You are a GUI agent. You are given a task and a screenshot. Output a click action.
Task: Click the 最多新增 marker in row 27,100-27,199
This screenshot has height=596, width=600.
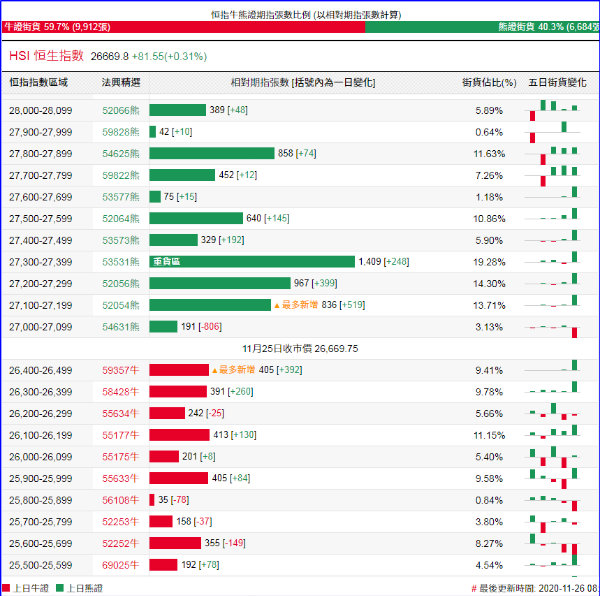[x=296, y=305]
